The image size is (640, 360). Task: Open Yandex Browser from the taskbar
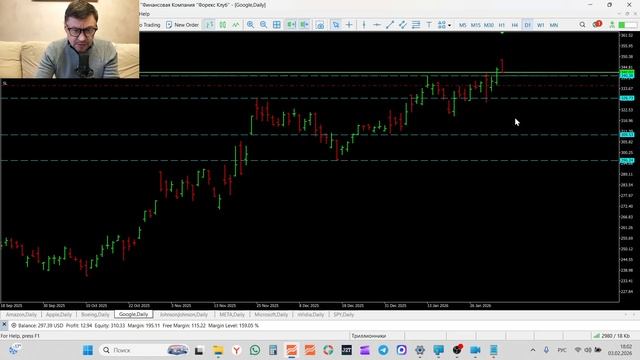[x=236, y=350]
